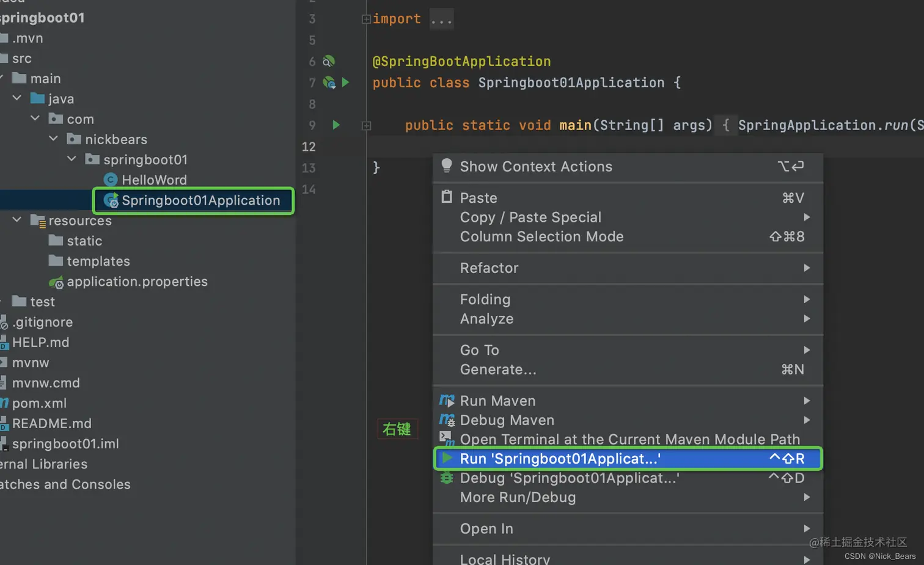Run 'Springboot01Applicat...' from the context menu
This screenshot has width=924, height=565.
tap(628, 459)
